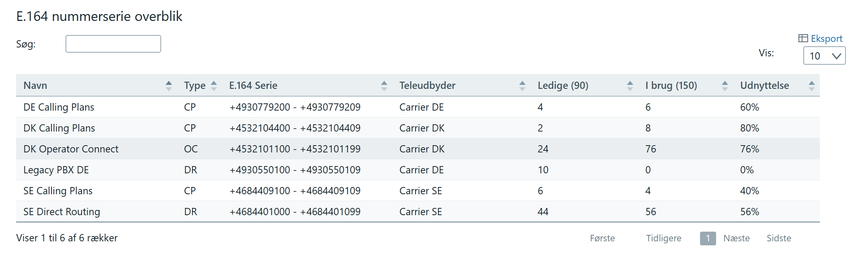This screenshot has height=259, width=868.
Task: Sort by Ledige (90) column arrows
Action: 630,86
